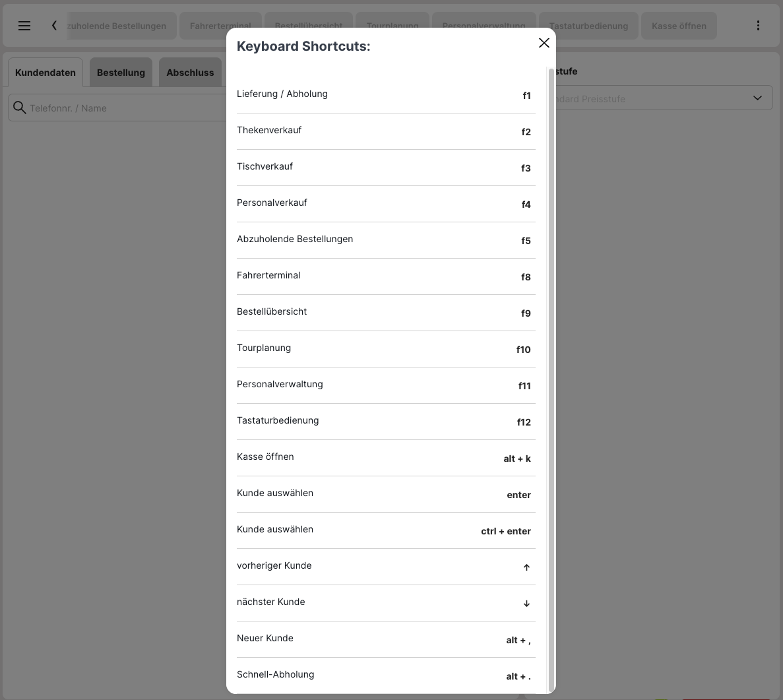783x700 pixels.
Task: Click the Kasse öffnen toolbar button
Action: [679, 26]
